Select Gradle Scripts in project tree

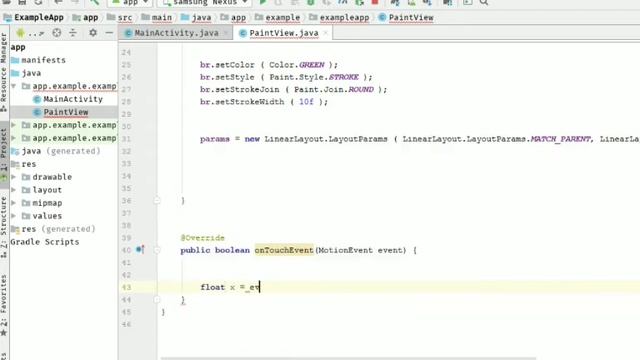pos(44,242)
